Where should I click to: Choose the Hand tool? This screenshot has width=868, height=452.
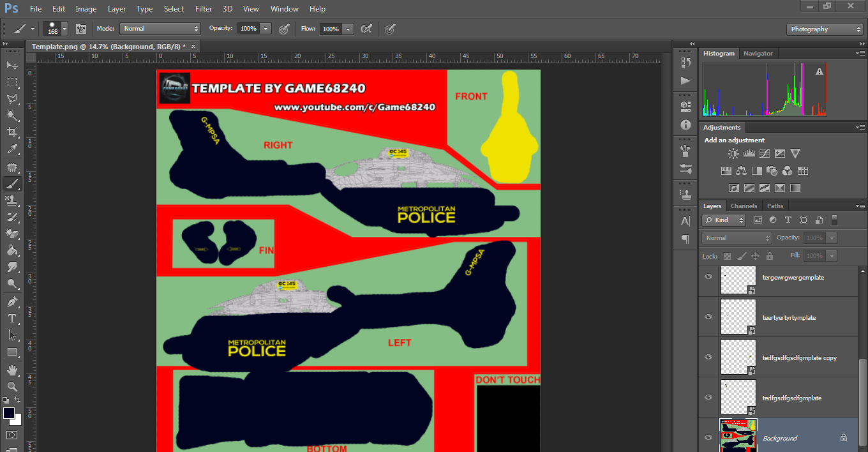[11, 370]
